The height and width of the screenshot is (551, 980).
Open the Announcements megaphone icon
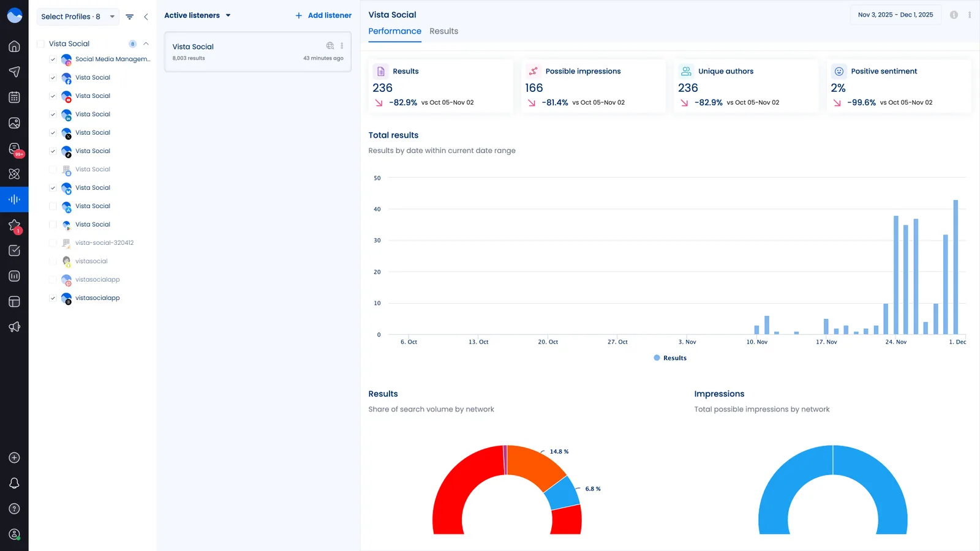pyautogui.click(x=14, y=327)
